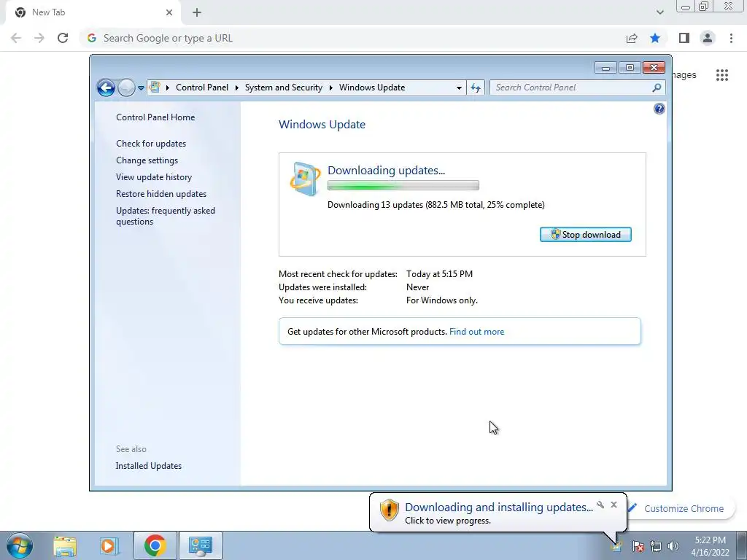The image size is (747, 560).
Task: Open Windows Explorer from taskbar
Action: tap(65, 545)
